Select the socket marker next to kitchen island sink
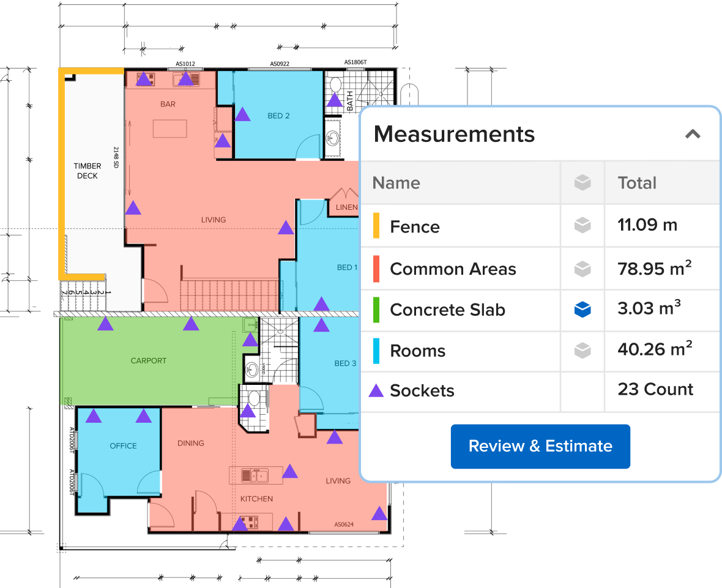 click(x=289, y=471)
